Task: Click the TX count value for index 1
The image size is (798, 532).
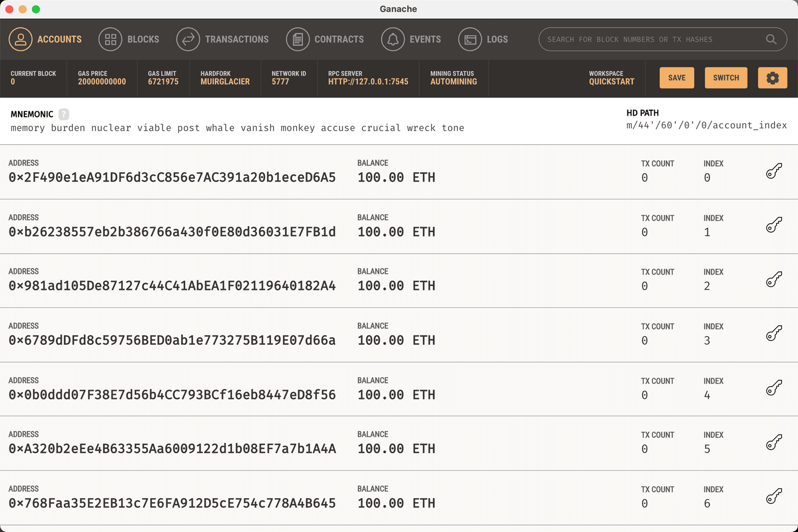Action: click(x=645, y=233)
